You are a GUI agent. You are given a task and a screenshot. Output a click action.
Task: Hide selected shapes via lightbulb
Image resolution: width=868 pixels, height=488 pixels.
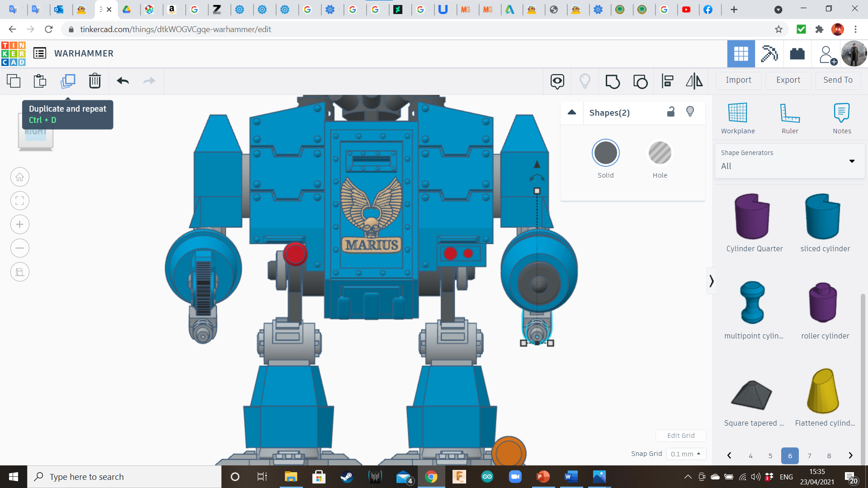[690, 112]
